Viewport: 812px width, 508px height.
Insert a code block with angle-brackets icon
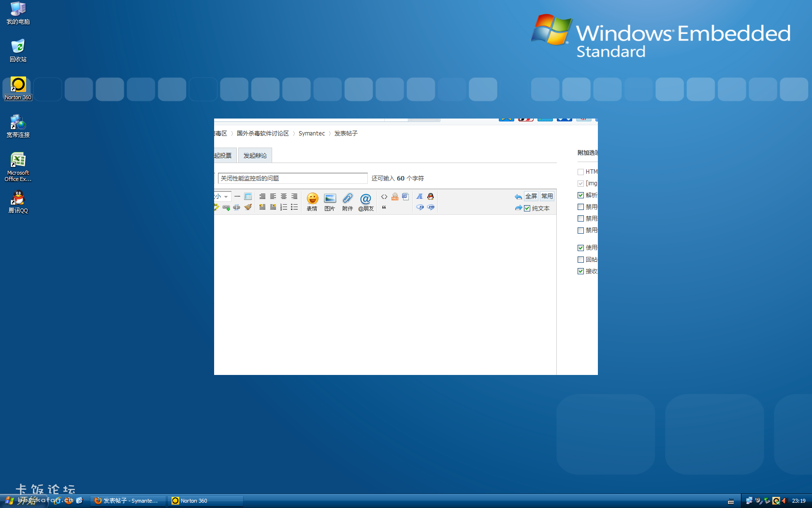[384, 196]
